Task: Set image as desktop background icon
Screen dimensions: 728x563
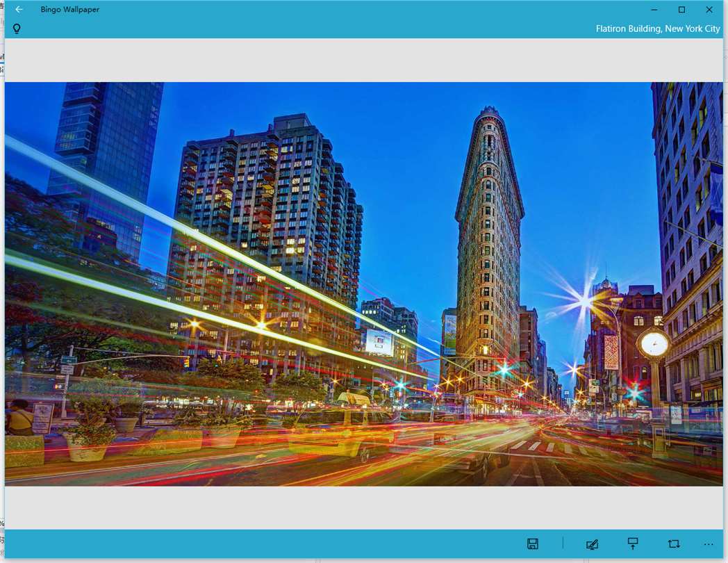Action: pos(592,544)
